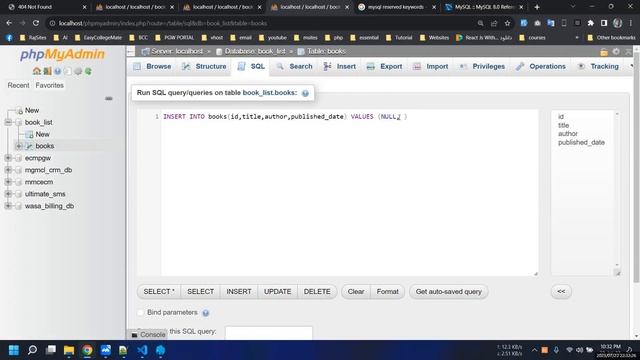640x360 pixels.
Task: Switch to Structure tab
Action: click(204, 67)
